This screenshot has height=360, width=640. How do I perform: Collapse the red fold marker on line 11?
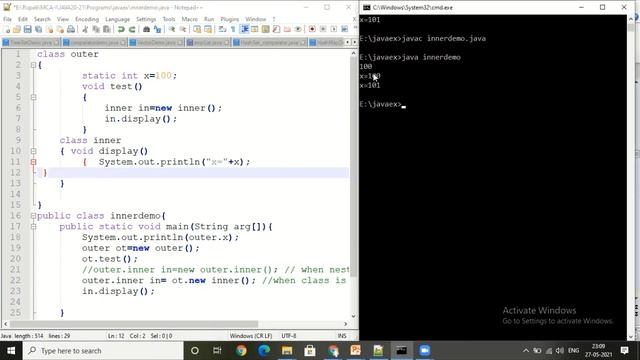(33, 162)
